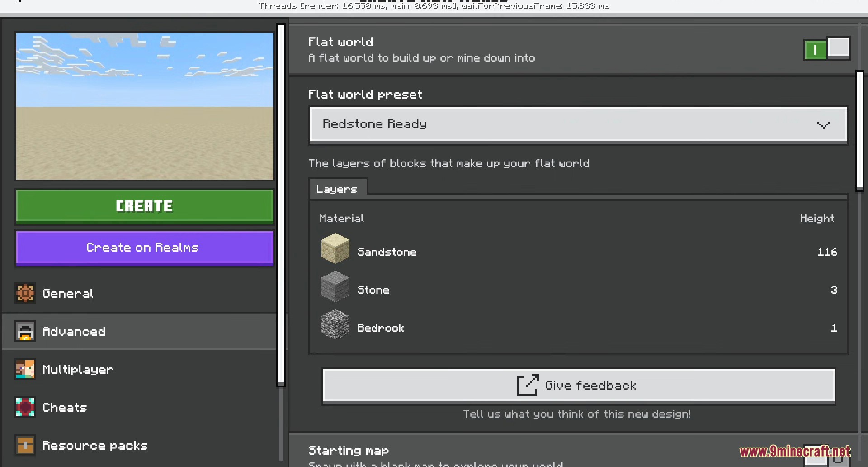This screenshot has height=467, width=868.
Task: Toggle the Flat world switch
Action: [827, 48]
